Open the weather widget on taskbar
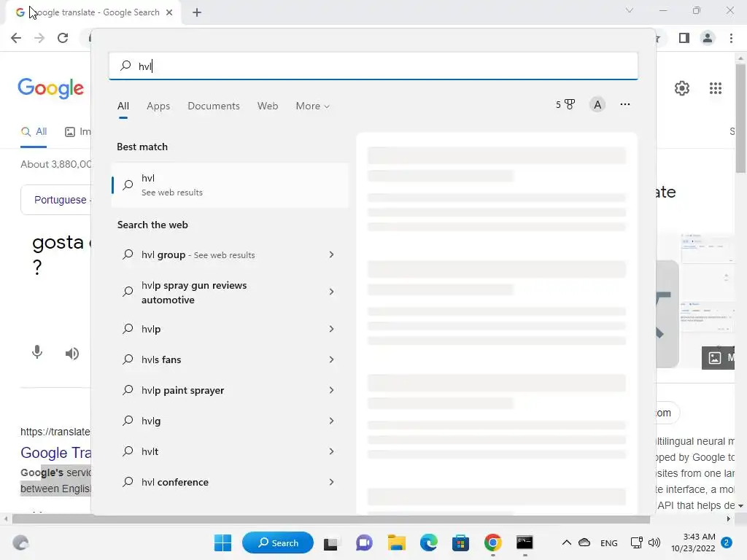Image resolution: width=747 pixels, height=560 pixels. (20, 542)
